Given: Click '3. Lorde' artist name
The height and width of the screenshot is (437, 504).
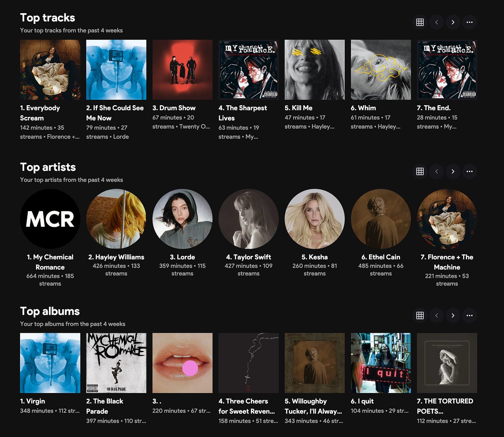Looking at the screenshot, I should [182, 257].
